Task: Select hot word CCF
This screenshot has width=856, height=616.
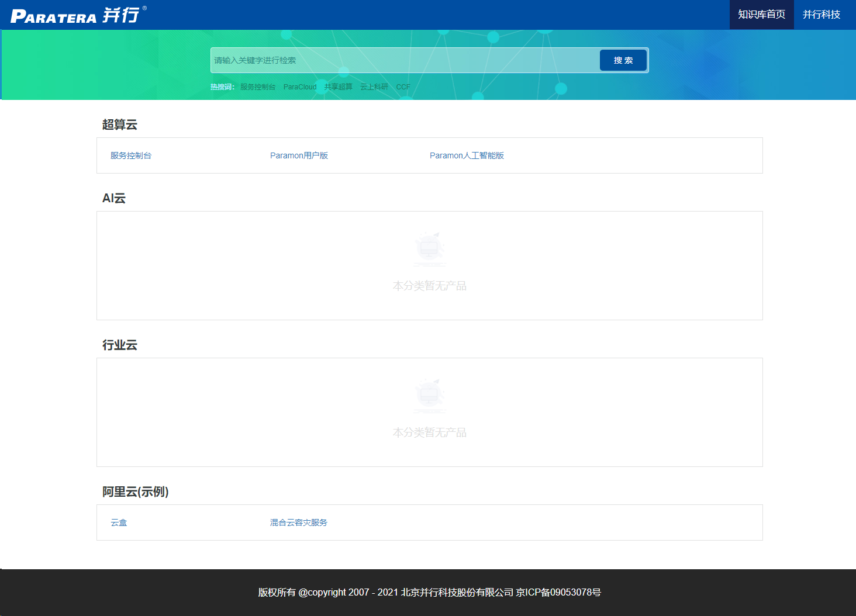Action: coord(403,87)
